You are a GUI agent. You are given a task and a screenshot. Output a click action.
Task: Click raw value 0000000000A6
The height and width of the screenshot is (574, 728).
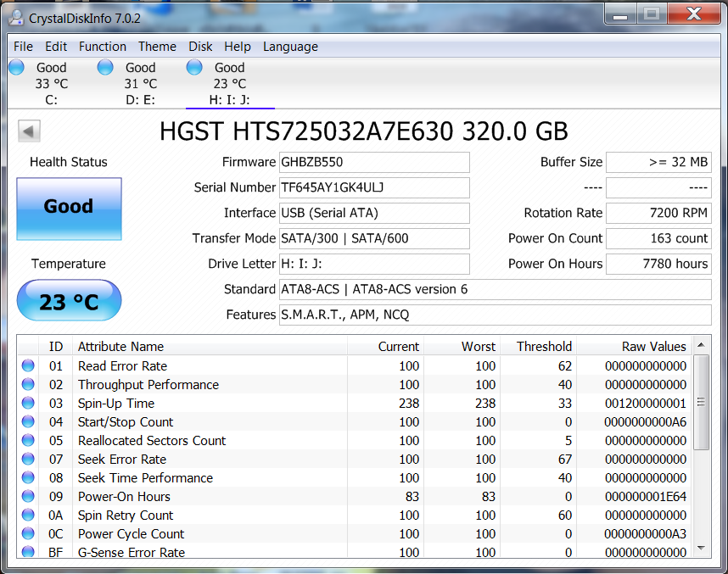click(646, 421)
